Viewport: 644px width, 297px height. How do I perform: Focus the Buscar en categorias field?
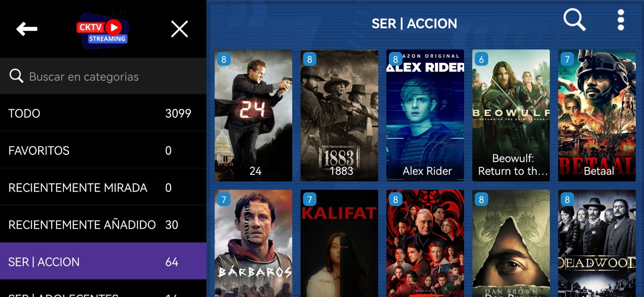point(103,76)
